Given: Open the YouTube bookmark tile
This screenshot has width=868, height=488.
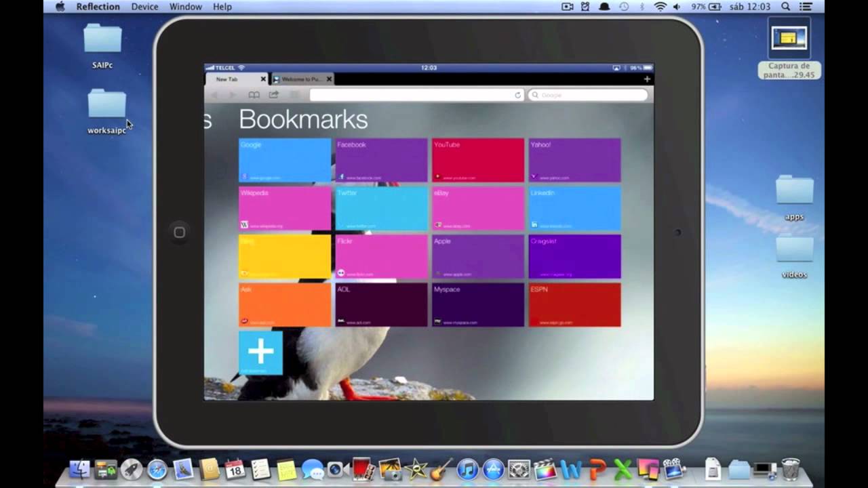Looking at the screenshot, I should tap(478, 161).
